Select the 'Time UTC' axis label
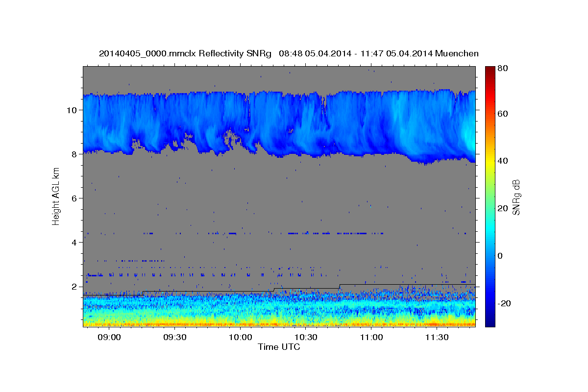Image resolution: width=588 pixels, height=392 pixels. [x=279, y=347]
